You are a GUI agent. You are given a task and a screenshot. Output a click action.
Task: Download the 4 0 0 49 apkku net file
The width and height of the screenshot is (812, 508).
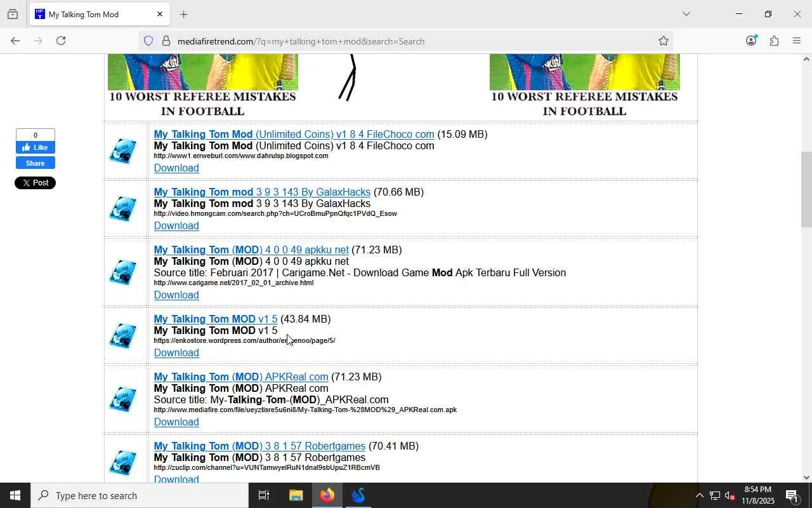(176, 295)
